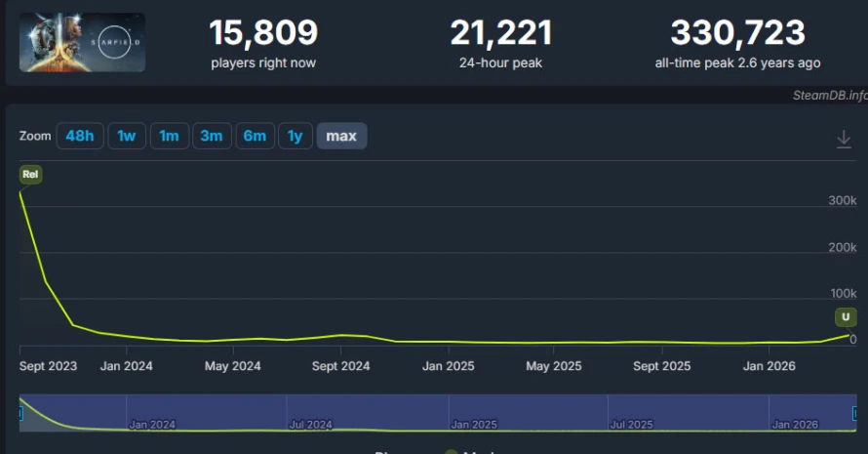Choose the 3m zoom range
The image size is (868, 454).
tap(212, 136)
